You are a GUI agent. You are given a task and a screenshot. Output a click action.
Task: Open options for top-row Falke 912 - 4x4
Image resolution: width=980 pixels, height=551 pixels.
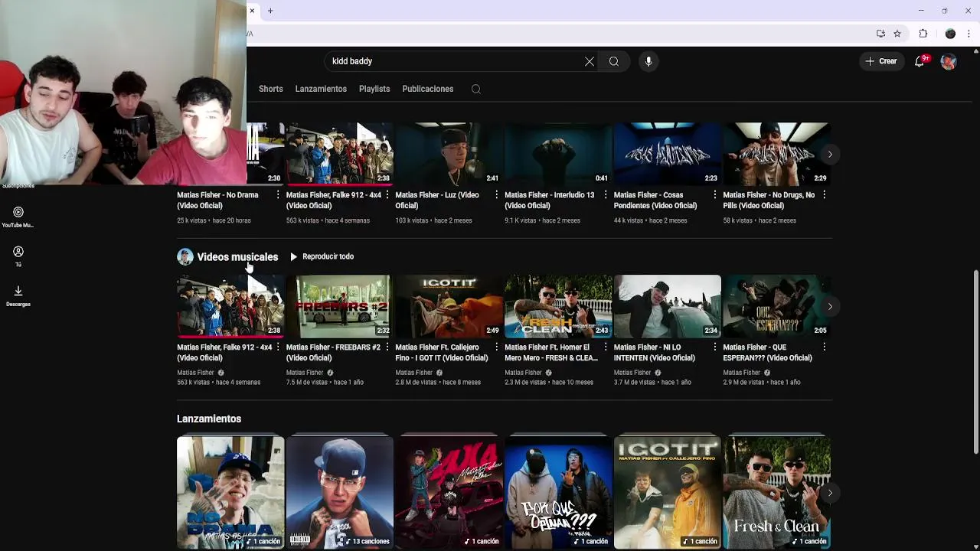pyautogui.click(x=387, y=195)
